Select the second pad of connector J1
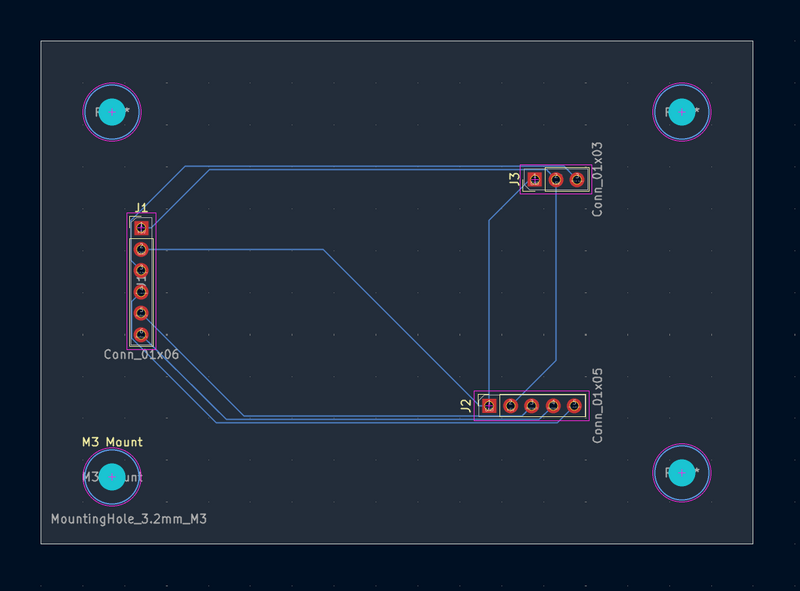Image resolution: width=800 pixels, height=591 pixels. [x=141, y=249]
